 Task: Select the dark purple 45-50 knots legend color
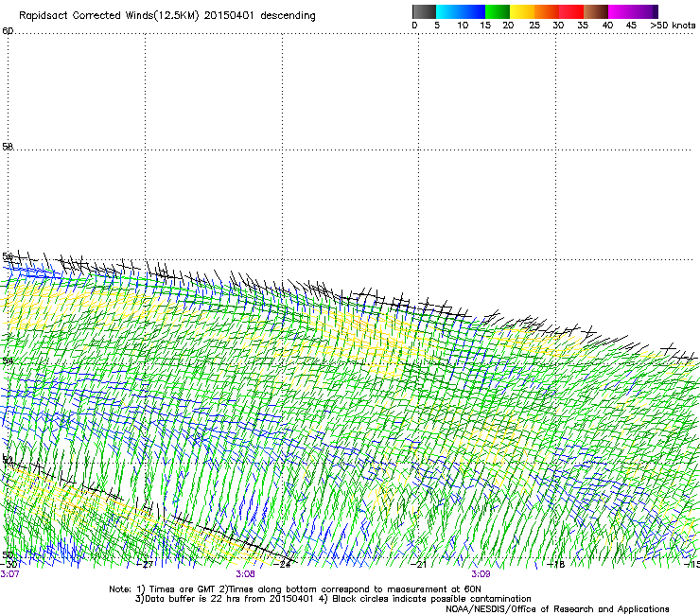click(x=645, y=11)
